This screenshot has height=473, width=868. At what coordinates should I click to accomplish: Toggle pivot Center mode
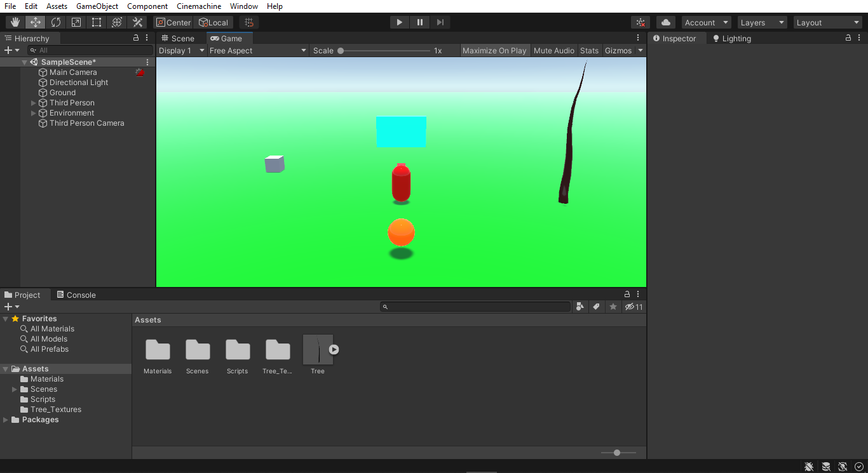pyautogui.click(x=173, y=22)
